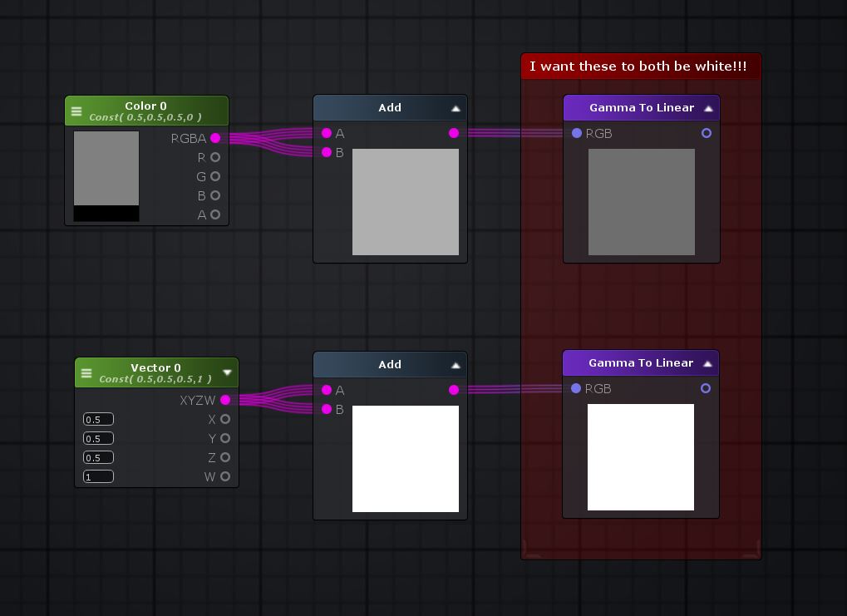
Task: Select the lower Add node white preview
Action: (406, 459)
